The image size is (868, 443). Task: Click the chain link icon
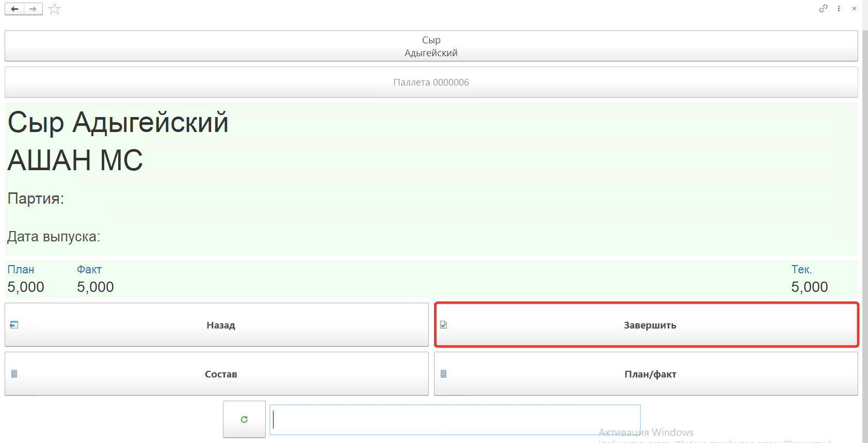823,9
